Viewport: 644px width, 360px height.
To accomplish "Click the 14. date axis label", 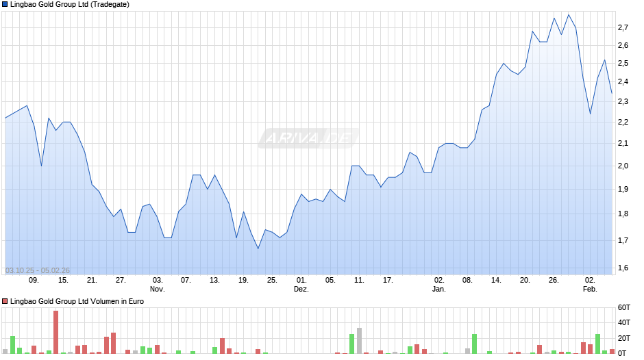I will pyautogui.click(x=496, y=281).
